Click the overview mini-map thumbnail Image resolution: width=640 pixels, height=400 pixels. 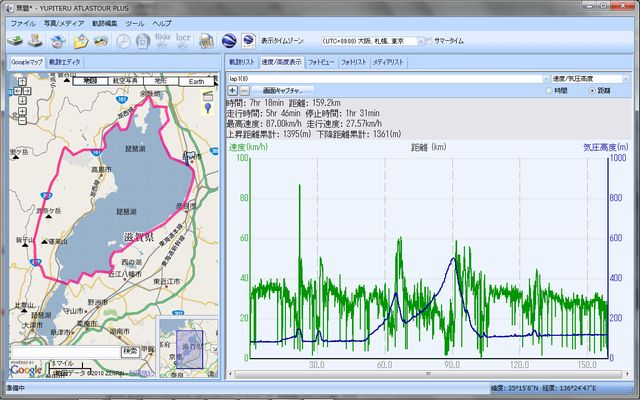[x=187, y=347]
